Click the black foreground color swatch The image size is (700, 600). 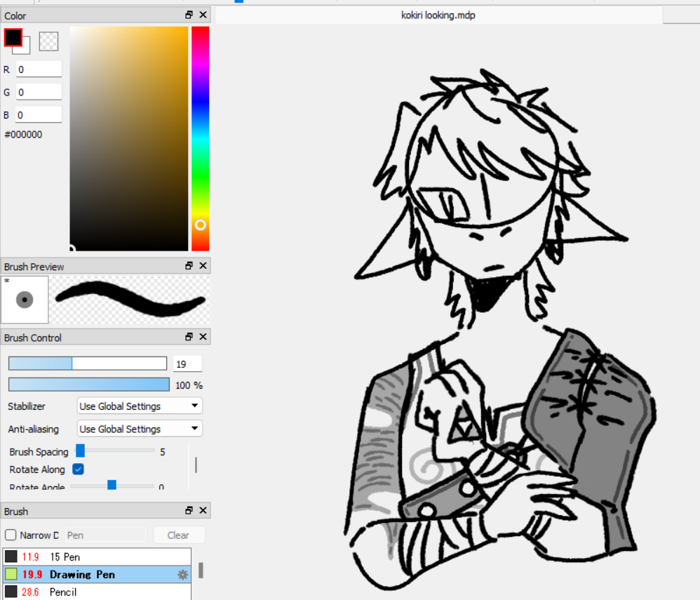point(13,38)
